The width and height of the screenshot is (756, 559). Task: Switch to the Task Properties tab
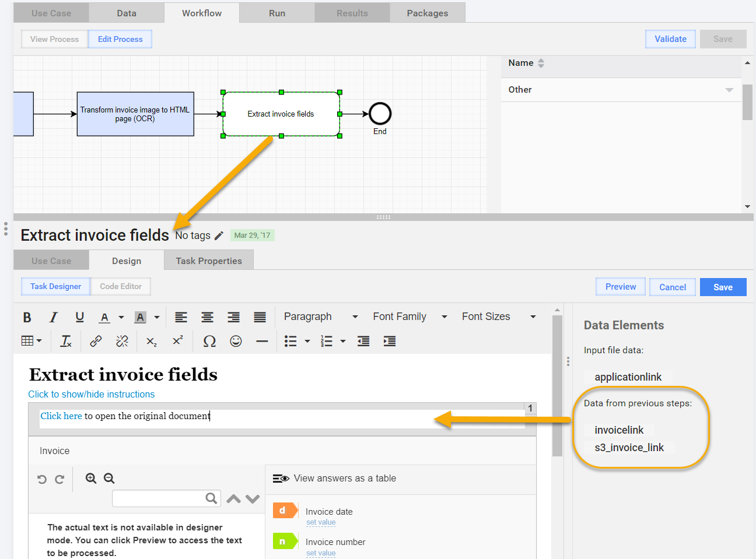209,261
